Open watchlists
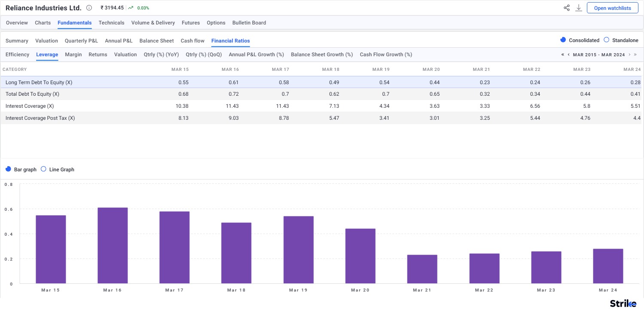Screen dimensions: 644x313 (612, 8)
